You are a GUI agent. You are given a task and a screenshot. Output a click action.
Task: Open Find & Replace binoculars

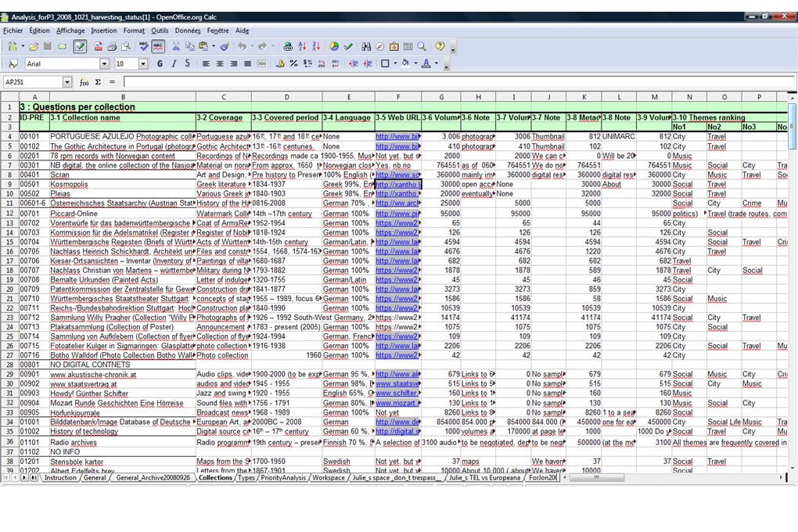(x=366, y=47)
